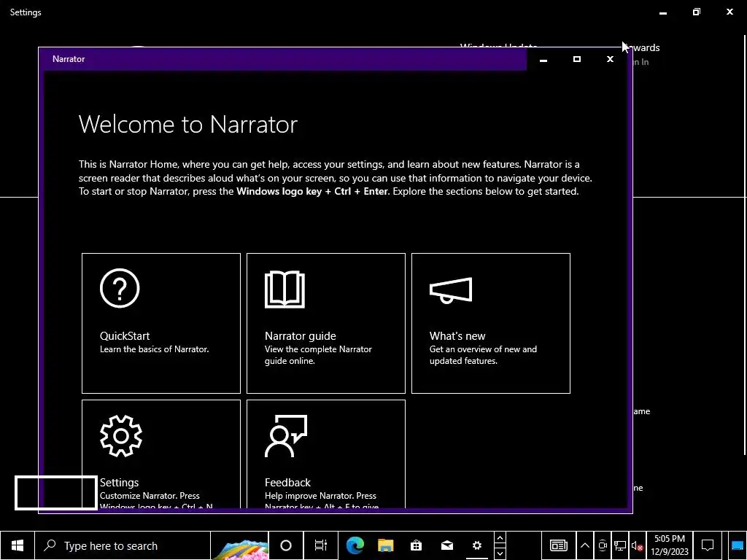
Task: Open the clock showing 5:05 PM
Action: [670, 545]
